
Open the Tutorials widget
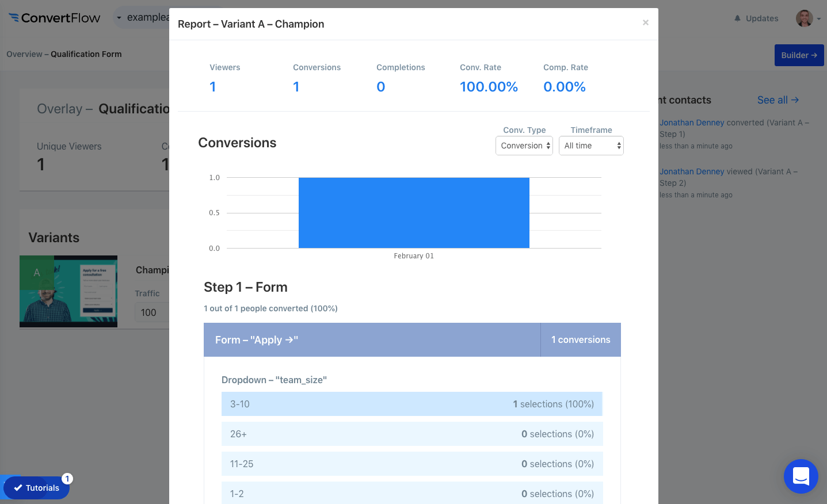coord(36,488)
